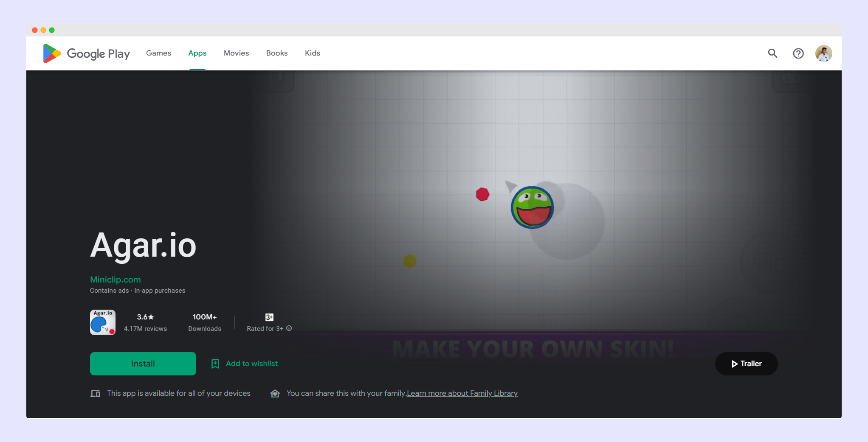The height and width of the screenshot is (442, 868).
Task: Open search on Google Play
Action: (772, 53)
